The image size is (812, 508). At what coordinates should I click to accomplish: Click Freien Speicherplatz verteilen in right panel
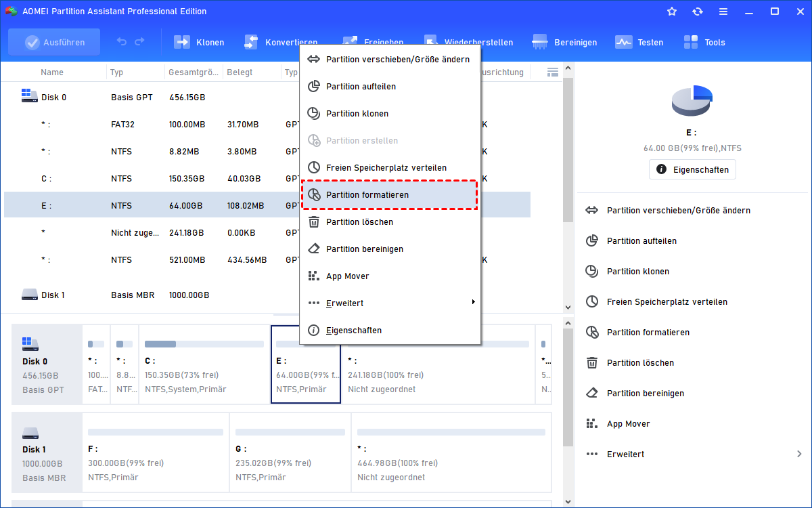pyautogui.click(x=667, y=302)
